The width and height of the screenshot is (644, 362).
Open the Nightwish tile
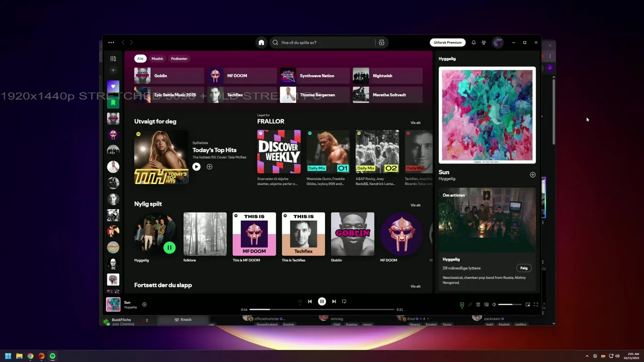pos(387,76)
